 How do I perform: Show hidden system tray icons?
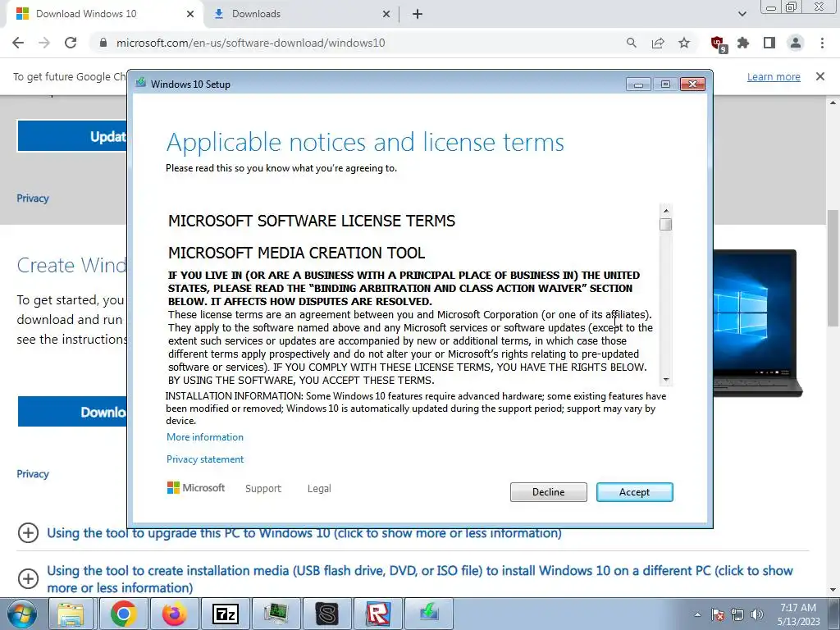(697, 614)
